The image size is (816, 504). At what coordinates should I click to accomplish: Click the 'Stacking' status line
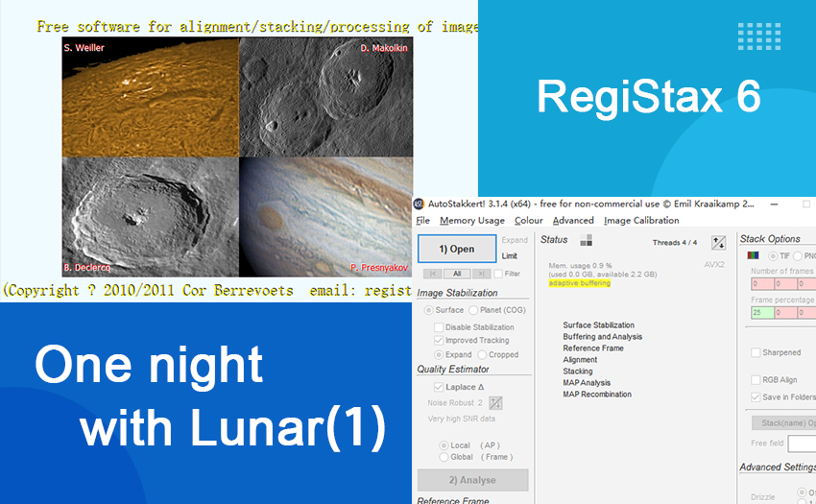coord(578,372)
